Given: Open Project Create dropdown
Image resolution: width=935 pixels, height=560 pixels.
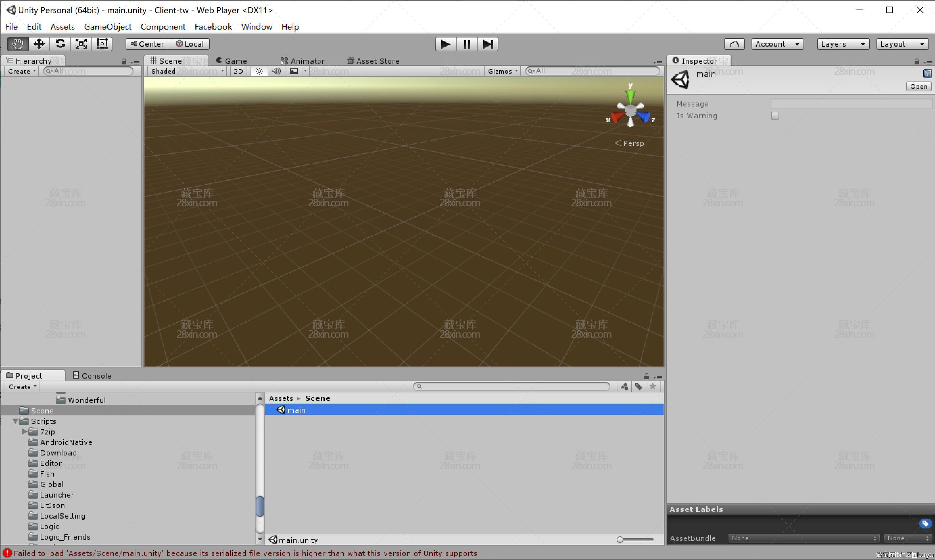Looking at the screenshot, I should (22, 387).
